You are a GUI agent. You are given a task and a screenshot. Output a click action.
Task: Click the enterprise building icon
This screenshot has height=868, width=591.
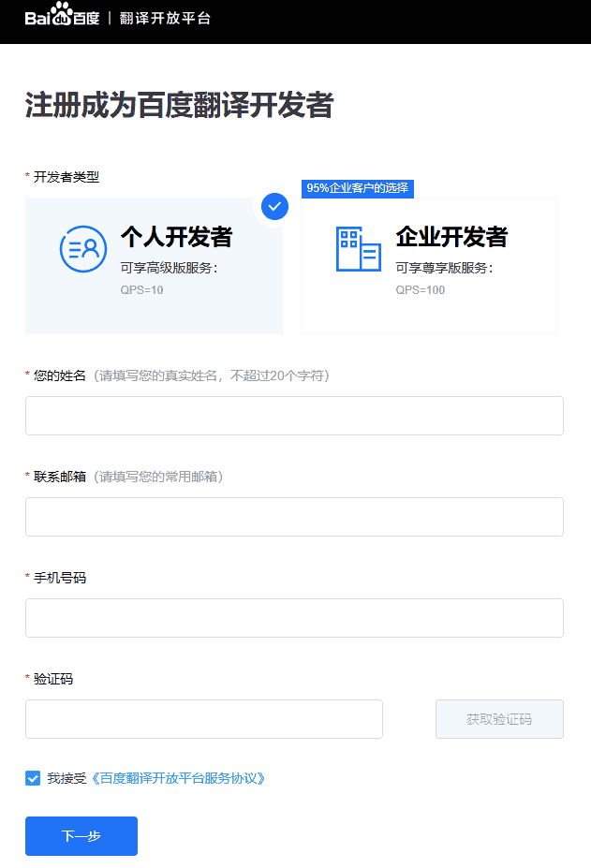[359, 249]
